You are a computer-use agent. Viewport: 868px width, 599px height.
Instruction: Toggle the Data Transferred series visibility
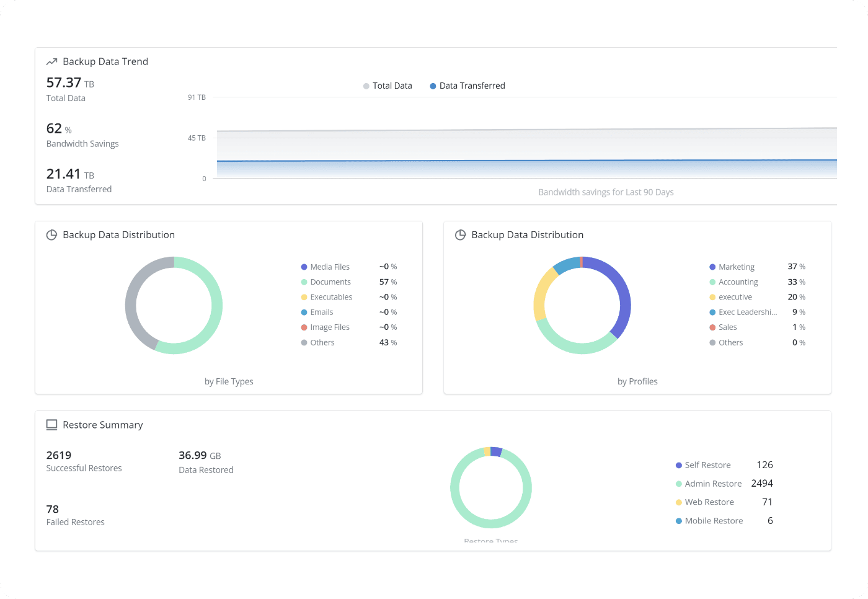tap(467, 86)
